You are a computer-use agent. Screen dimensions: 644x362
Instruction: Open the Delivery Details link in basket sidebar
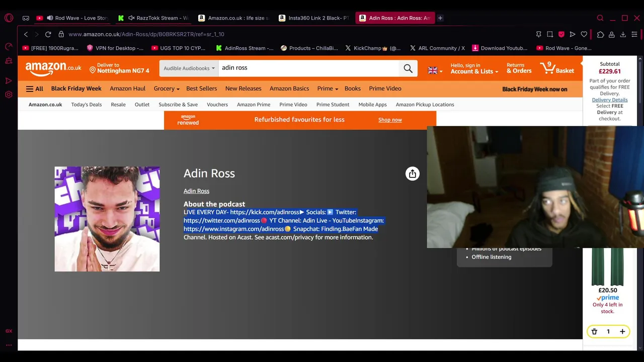609,100
